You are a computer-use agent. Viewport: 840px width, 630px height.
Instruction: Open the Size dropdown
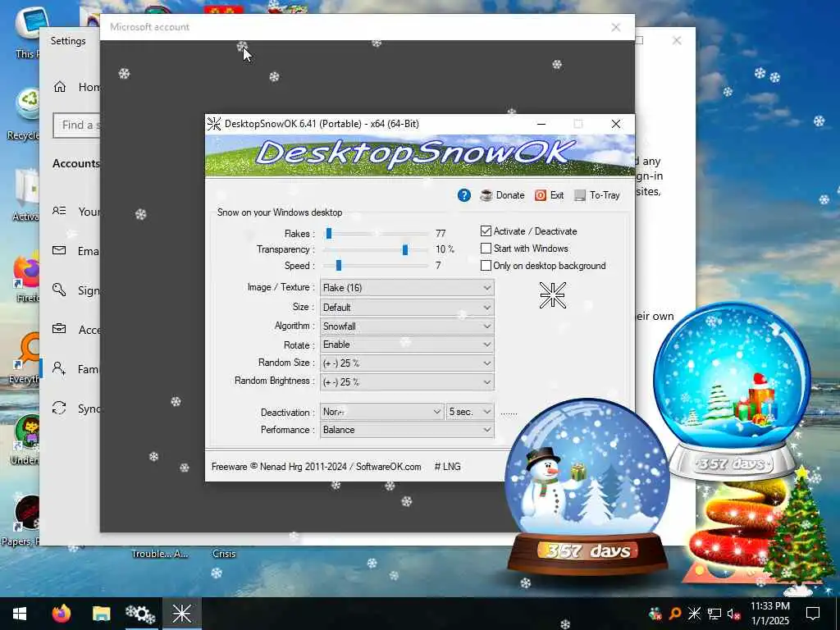pyautogui.click(x=407, y=308)
